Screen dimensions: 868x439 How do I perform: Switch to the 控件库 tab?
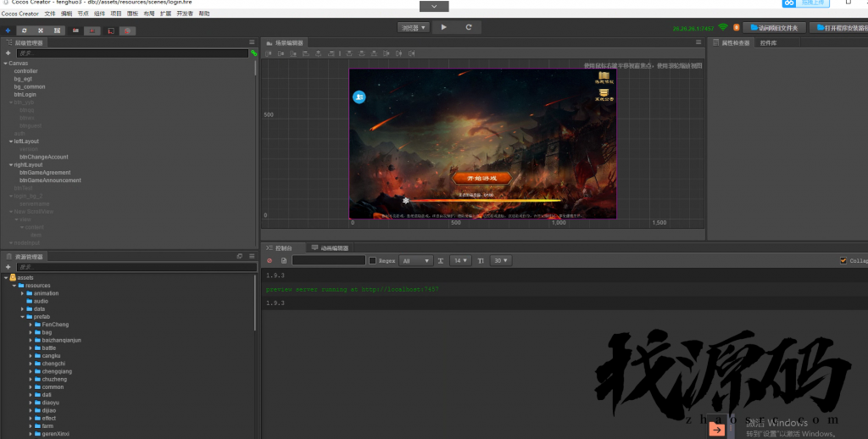pos(768,42)
